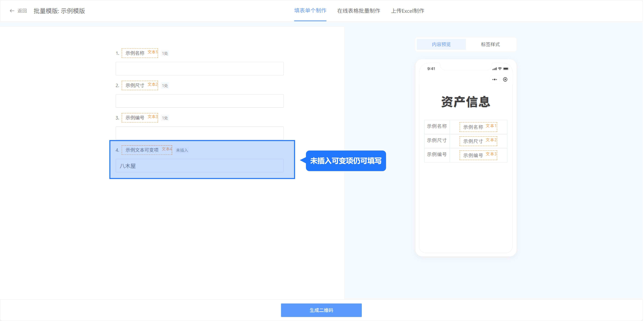Click the 文本2 tag beside 示例尺寸
This screenshot has height=321, width=644.
click(152, 84)
